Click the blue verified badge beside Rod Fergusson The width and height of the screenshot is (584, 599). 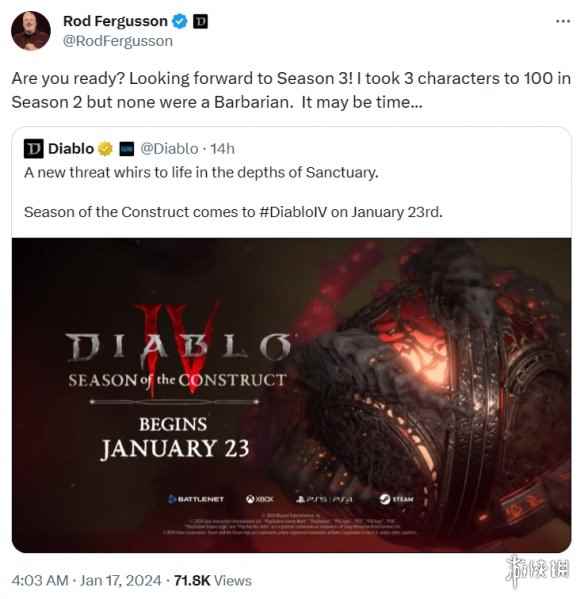(x=180, y=21)
